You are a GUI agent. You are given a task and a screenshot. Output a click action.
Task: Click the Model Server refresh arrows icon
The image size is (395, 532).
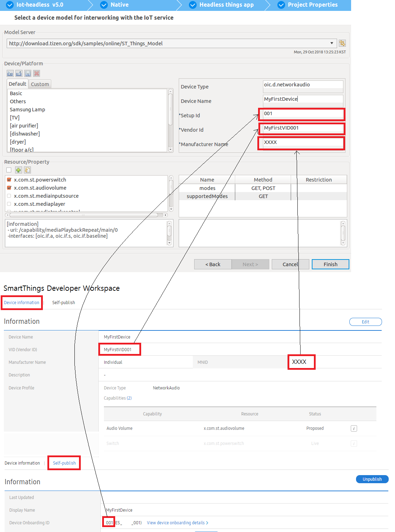(x=342, y=43)
